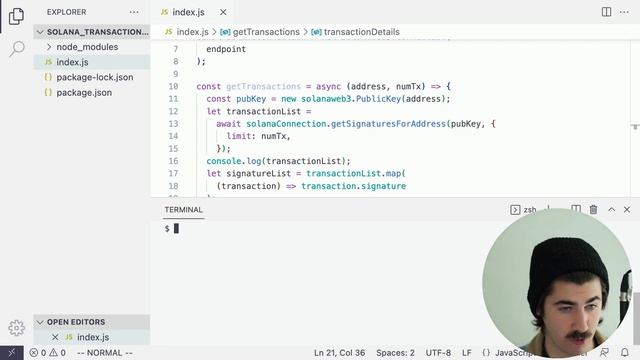Click Ln 21, Col 36 status item
This screenshot has height=360, width=640.
click(339, 353)
